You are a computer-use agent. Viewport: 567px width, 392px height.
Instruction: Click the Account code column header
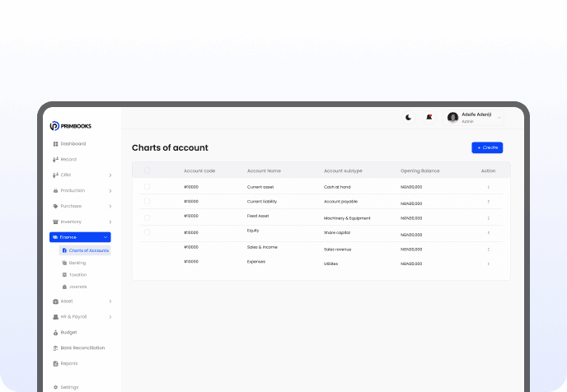tap(199, 171)
